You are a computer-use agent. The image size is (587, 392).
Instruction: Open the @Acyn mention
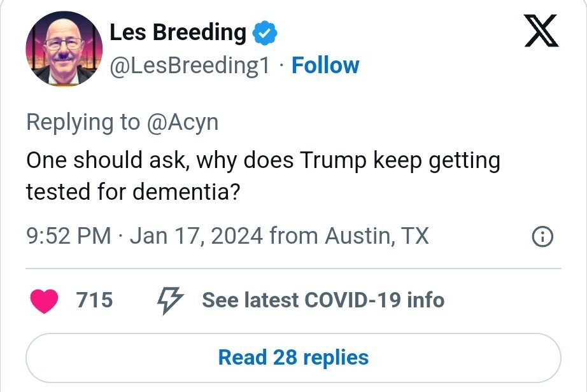point(182,122)
